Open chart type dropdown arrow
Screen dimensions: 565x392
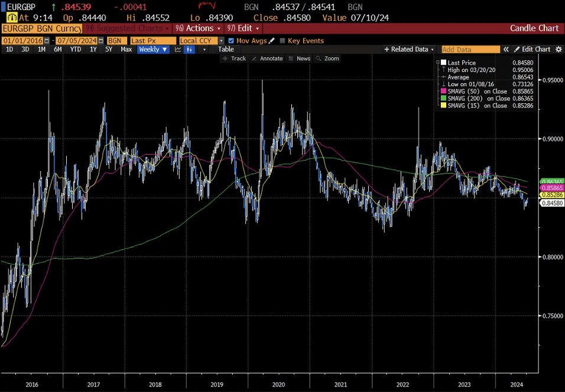click(x=204, y=50)
